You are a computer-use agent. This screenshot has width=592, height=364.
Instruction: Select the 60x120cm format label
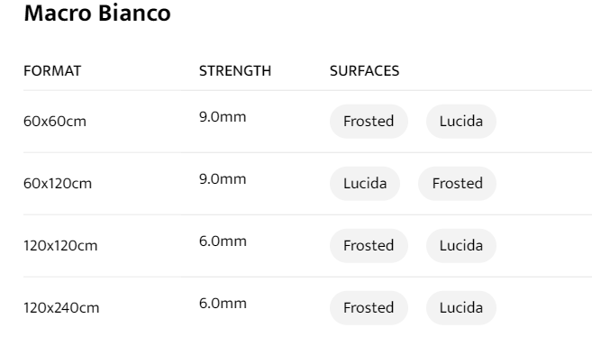[58, 184]
